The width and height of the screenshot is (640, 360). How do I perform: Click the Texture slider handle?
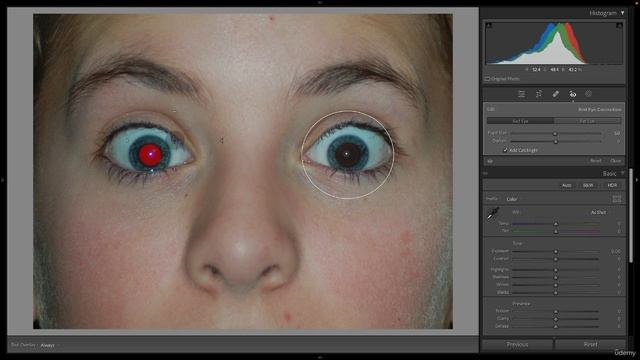tap(556, 311)
